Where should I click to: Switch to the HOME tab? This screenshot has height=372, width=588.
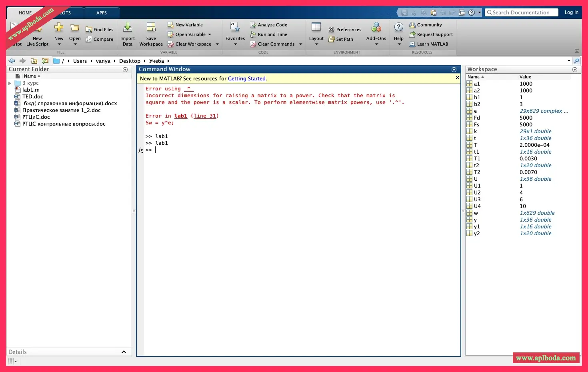click(x=25, y=13)
